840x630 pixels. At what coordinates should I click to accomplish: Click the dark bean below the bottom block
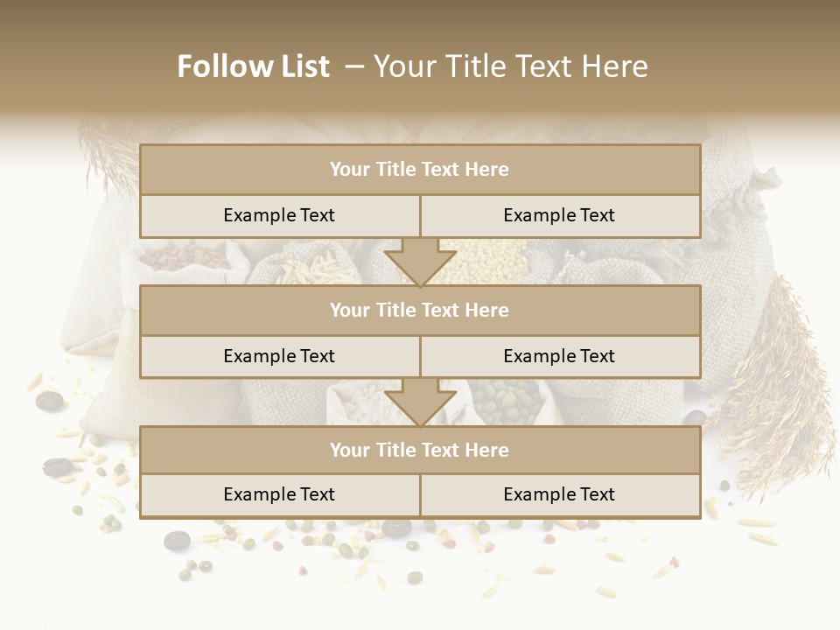point(396,528)
